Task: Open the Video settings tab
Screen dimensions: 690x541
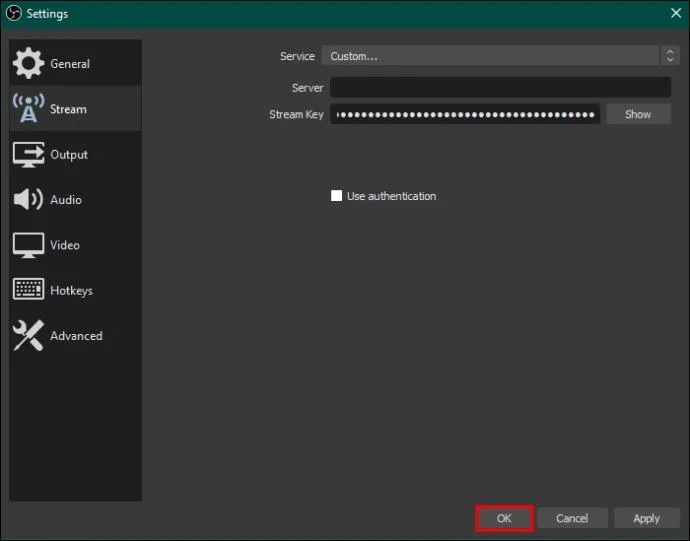Action: click(x=75, y=245)
